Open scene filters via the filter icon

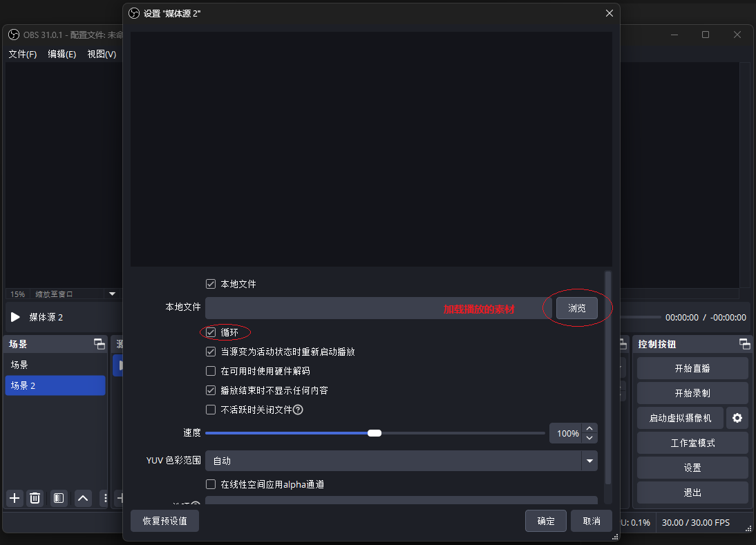[59, 498]
